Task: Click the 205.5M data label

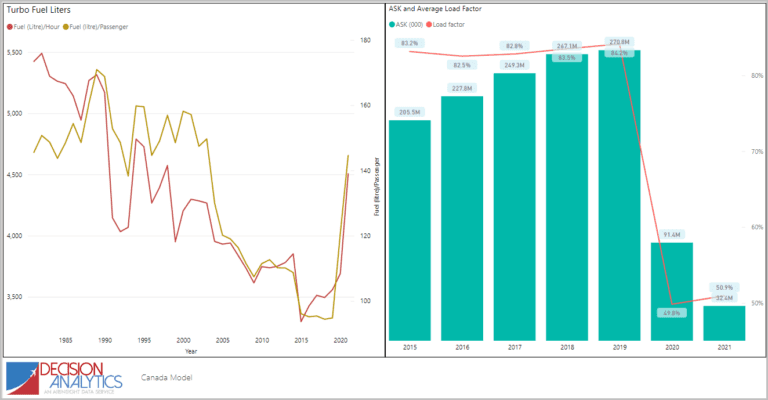Action: click(x=409, y=112)
